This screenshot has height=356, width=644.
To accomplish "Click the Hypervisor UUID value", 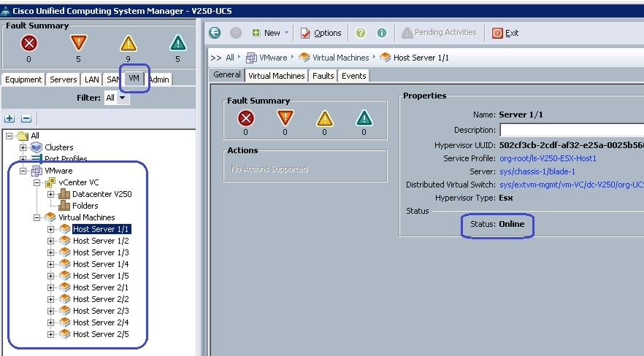I will pyautogui.click(x=571, y=145).
